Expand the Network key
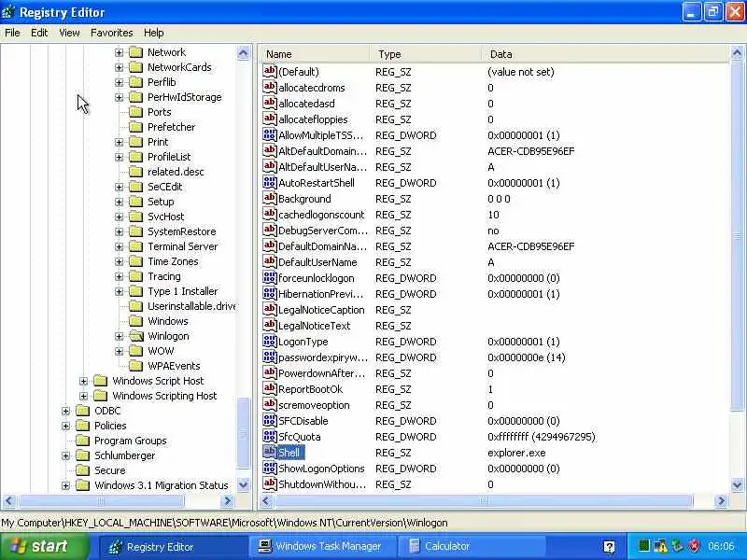Image resolution: width=747 pixels, height=560 pixels. [120, 52]
